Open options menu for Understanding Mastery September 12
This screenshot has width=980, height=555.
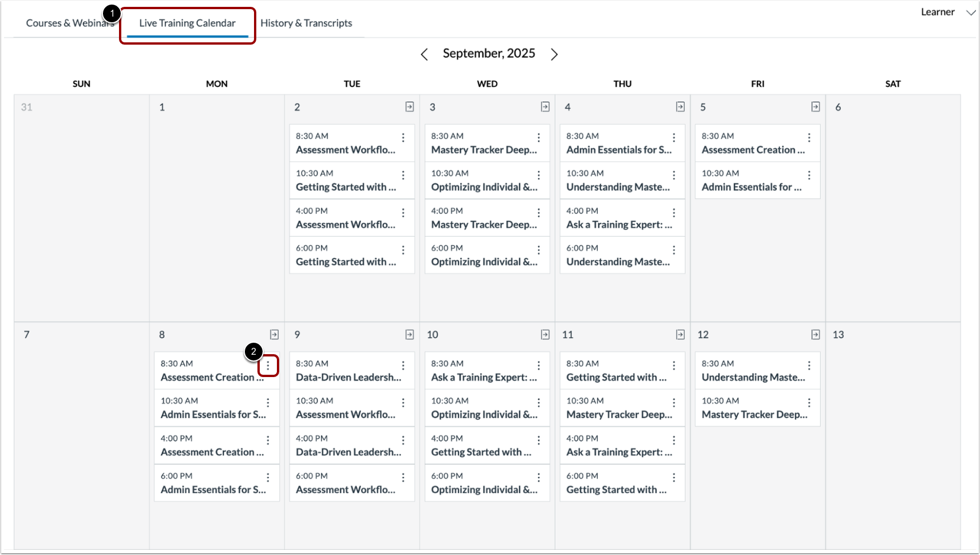pos(808,365)
